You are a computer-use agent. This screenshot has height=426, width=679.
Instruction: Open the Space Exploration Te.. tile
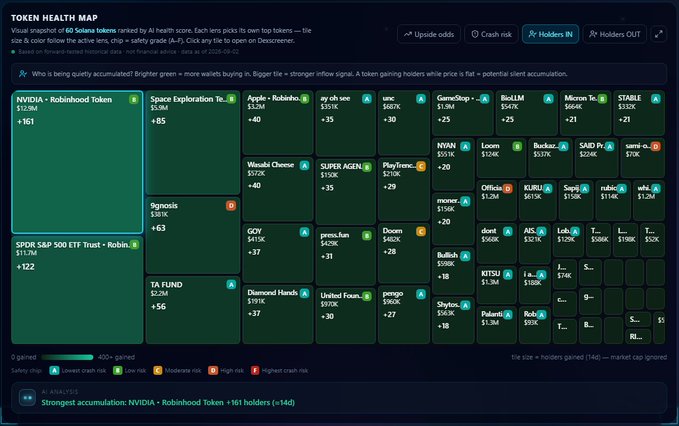[x=193, y=142]
